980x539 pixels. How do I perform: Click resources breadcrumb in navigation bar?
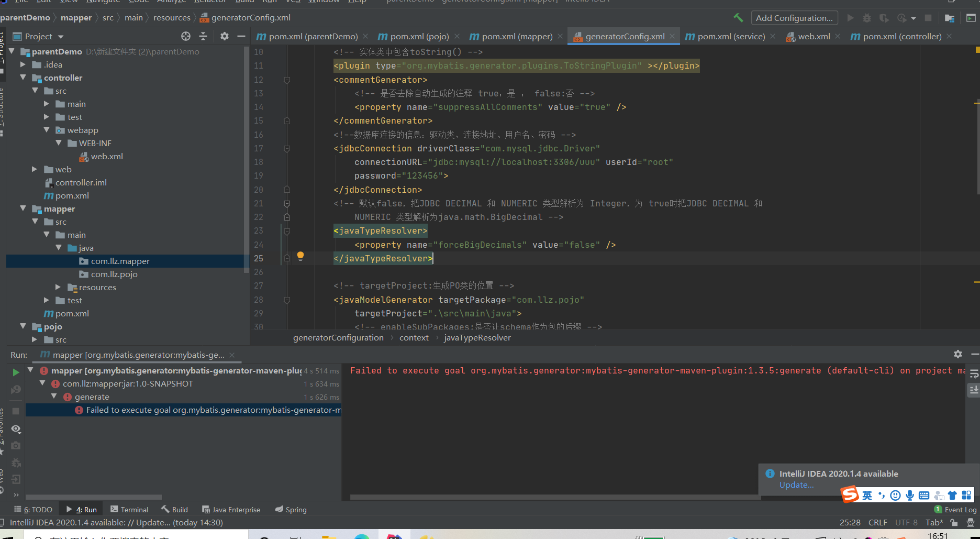click(172, 17)
